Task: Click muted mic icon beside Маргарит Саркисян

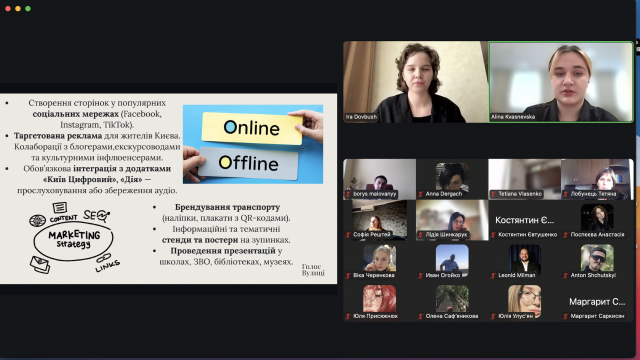Action: [x=566, y=316]
